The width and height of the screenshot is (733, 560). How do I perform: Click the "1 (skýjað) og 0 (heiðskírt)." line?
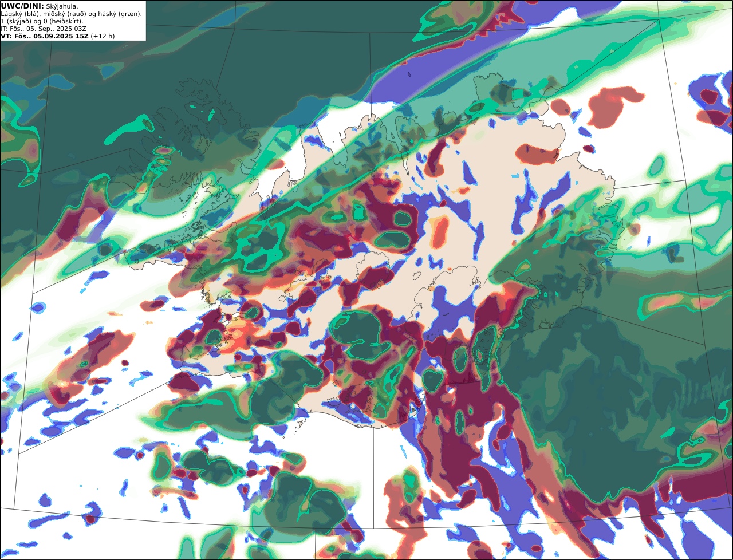pos(42,21)
